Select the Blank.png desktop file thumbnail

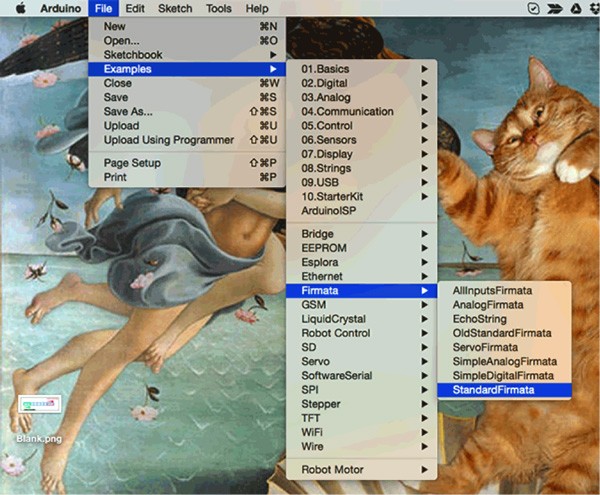(x=39, y=404)
